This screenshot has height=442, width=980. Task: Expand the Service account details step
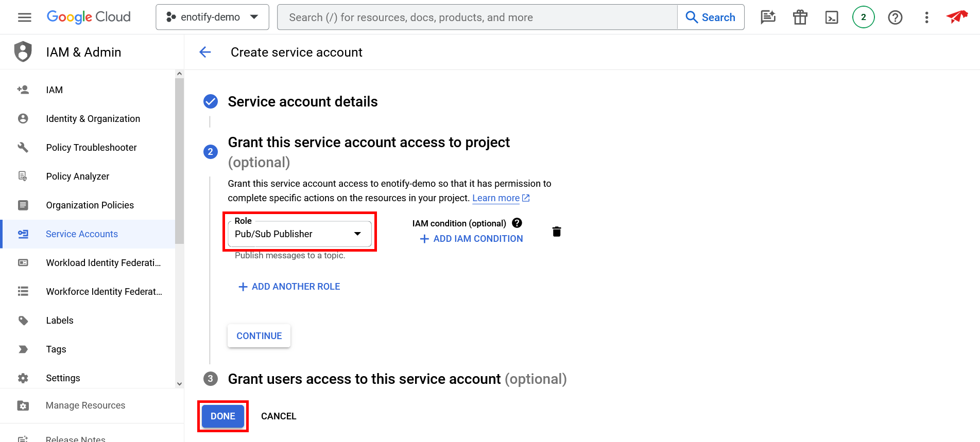(x=302, y=102)
